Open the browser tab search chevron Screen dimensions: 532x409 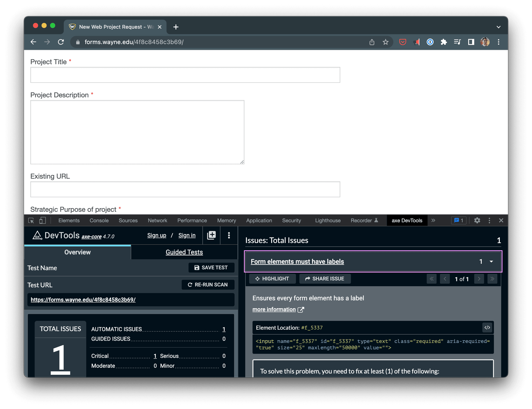click(x=498, y=27)
